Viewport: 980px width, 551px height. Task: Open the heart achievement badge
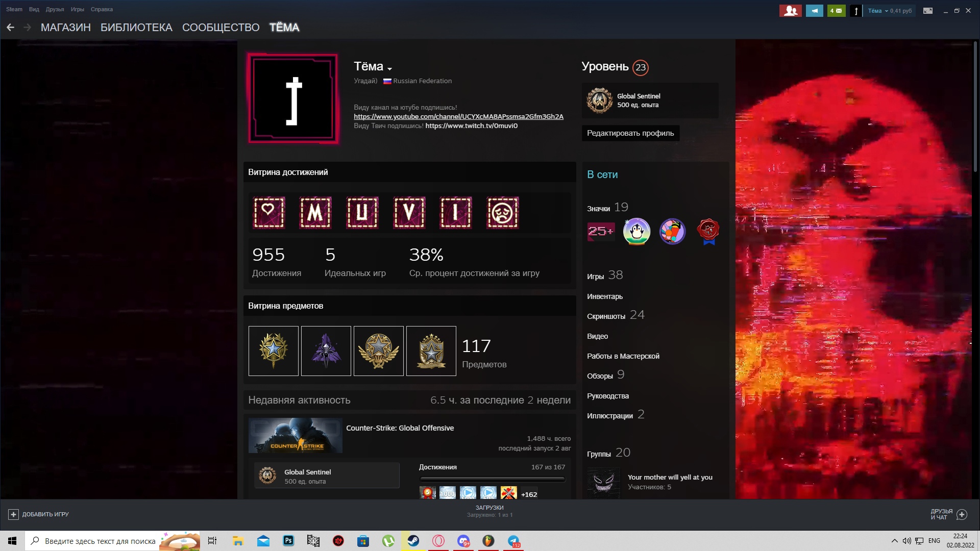(x=269, y=213)
